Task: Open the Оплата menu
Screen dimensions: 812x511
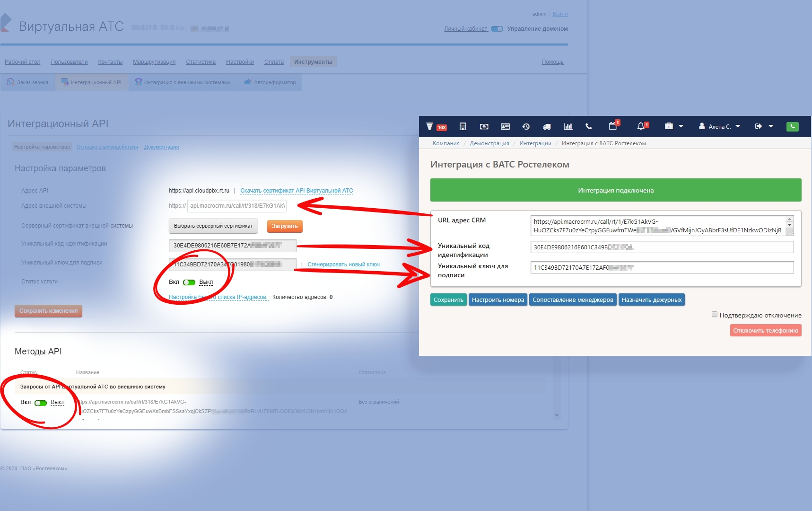Action: (274, 62)
